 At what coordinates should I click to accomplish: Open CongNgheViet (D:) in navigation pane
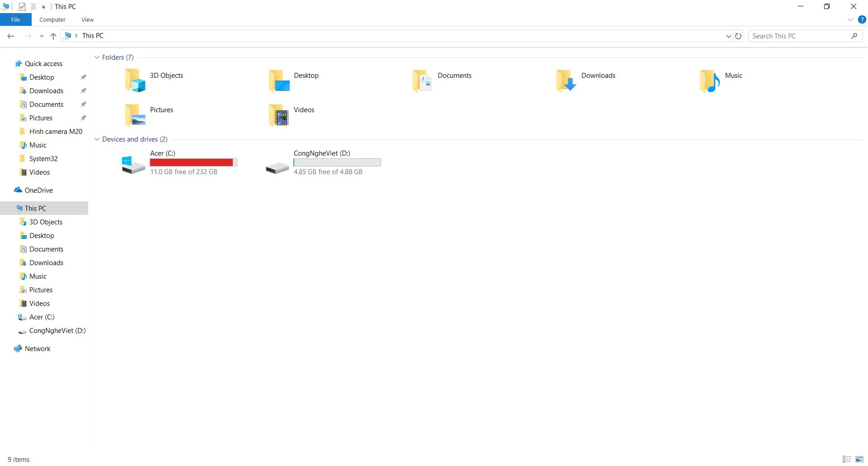[x=57, y=331]
